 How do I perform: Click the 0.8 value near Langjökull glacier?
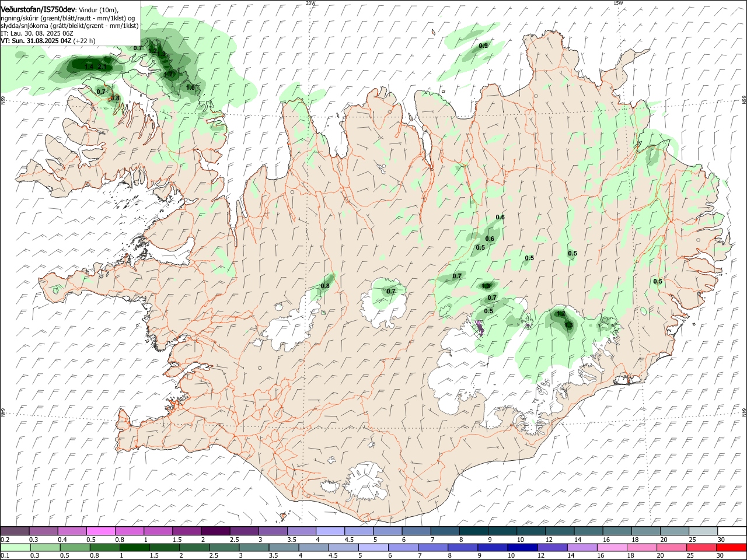point(325,286)
